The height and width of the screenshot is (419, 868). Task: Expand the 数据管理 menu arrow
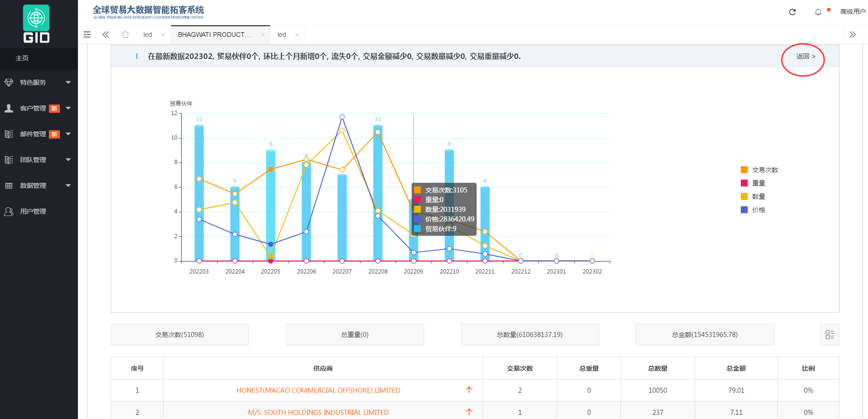(x=68, y=186)
